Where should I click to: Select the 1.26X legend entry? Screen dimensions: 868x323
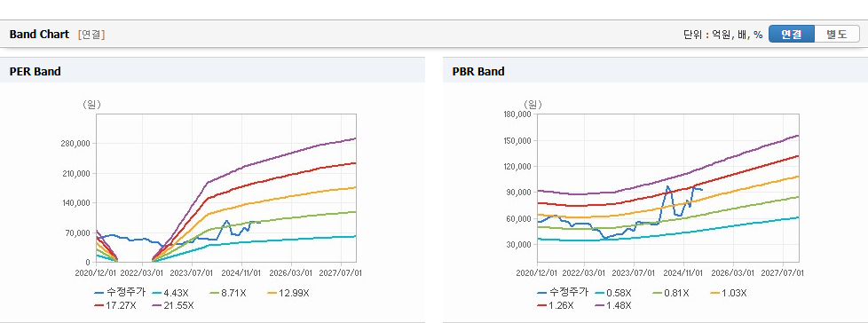click(556, 305)
